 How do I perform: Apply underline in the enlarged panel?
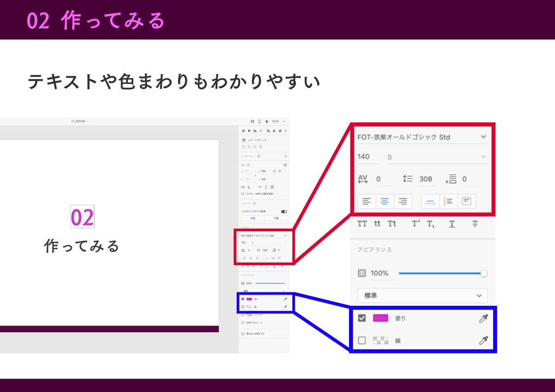(x=452, y=224)
